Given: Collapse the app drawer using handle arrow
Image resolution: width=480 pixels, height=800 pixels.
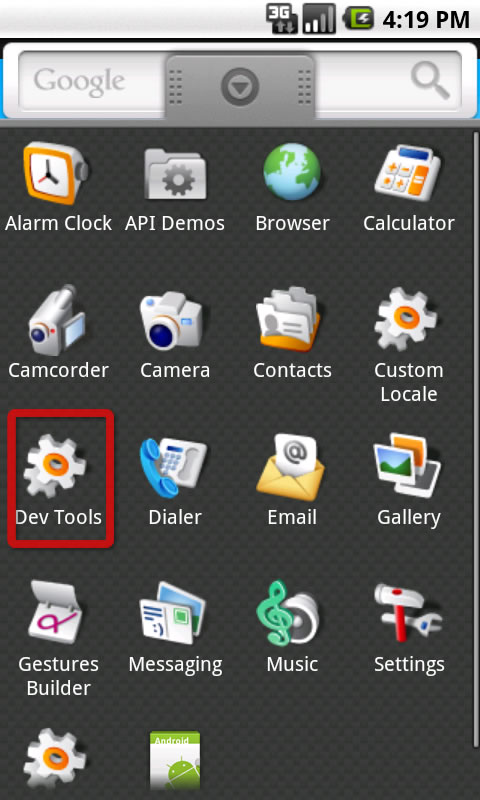Looking at the screenshot, I should tap(240, 87).
